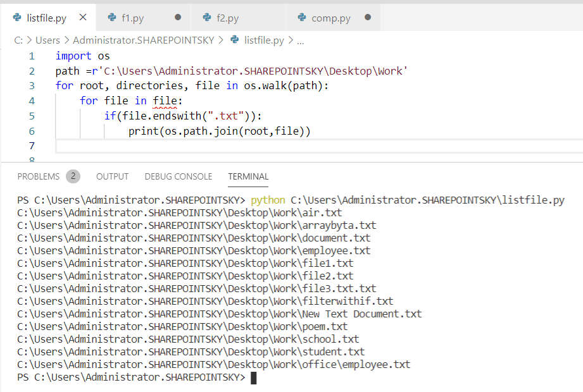583x392 pixels.
Task: Click the terminal cursor block at the prompt
Action: (x=253, y=377)
